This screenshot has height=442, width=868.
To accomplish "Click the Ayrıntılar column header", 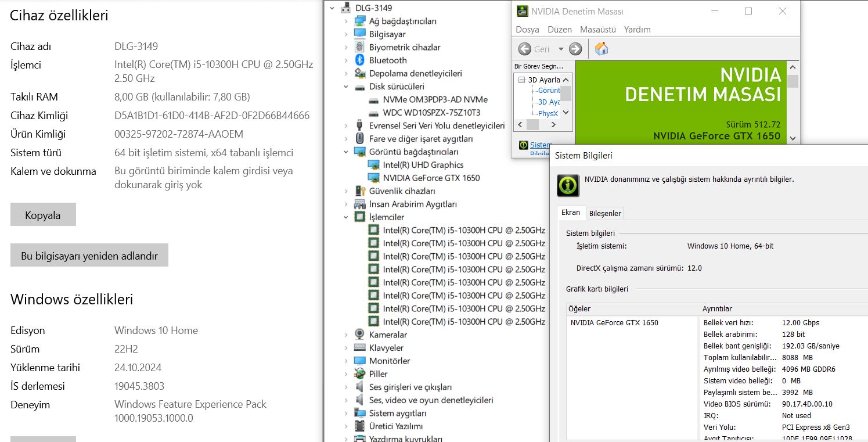I will coord(784,308).
